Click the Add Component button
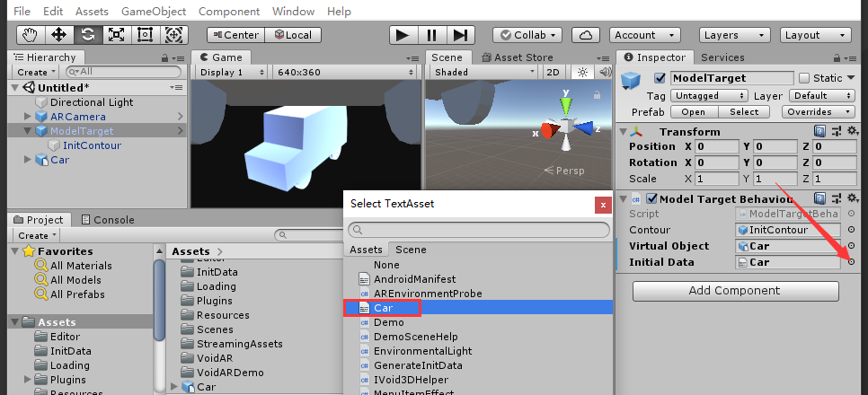This screenshot has width=868, height=395. click(735, 291)
